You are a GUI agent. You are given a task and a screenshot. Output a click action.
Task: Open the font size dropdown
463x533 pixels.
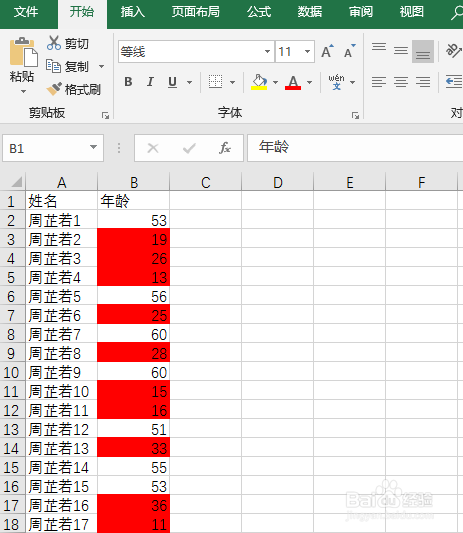pos(307,52)
